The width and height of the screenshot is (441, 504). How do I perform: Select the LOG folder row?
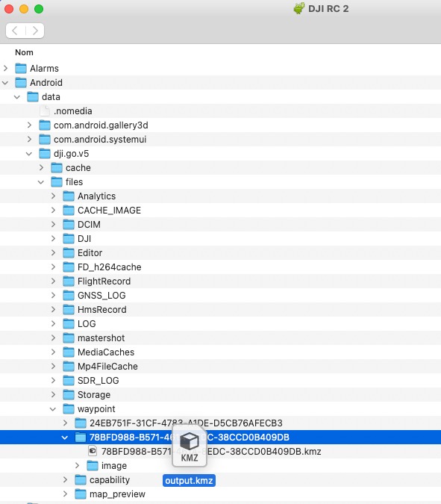coord(220,323)
